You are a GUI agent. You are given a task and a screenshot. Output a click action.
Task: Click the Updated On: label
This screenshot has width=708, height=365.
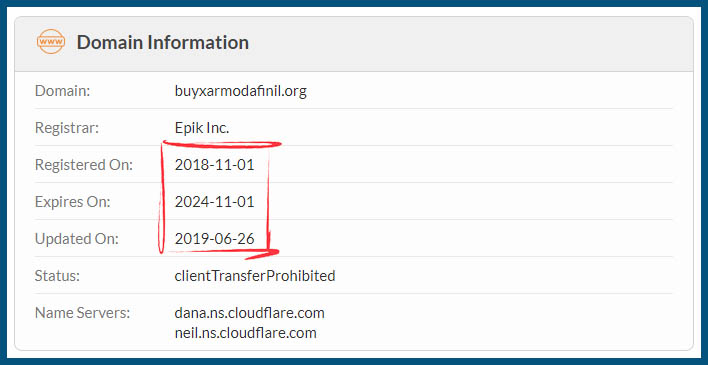(x=77, y=239)
